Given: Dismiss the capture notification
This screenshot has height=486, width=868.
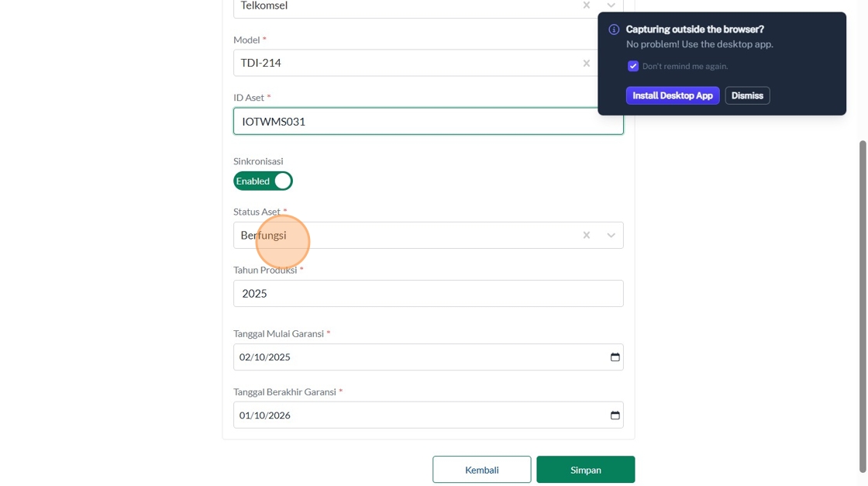Looking at the screenshot, I should click(747, 96).
